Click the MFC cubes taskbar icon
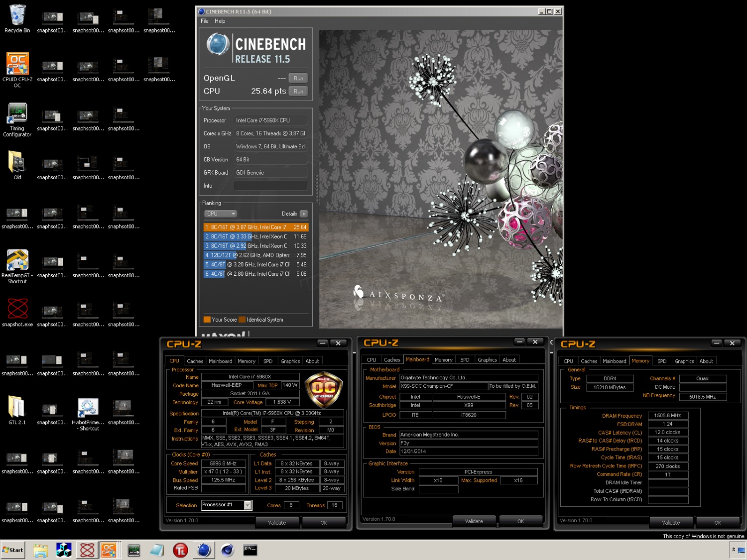747x560 pixels. pos(64,550)
